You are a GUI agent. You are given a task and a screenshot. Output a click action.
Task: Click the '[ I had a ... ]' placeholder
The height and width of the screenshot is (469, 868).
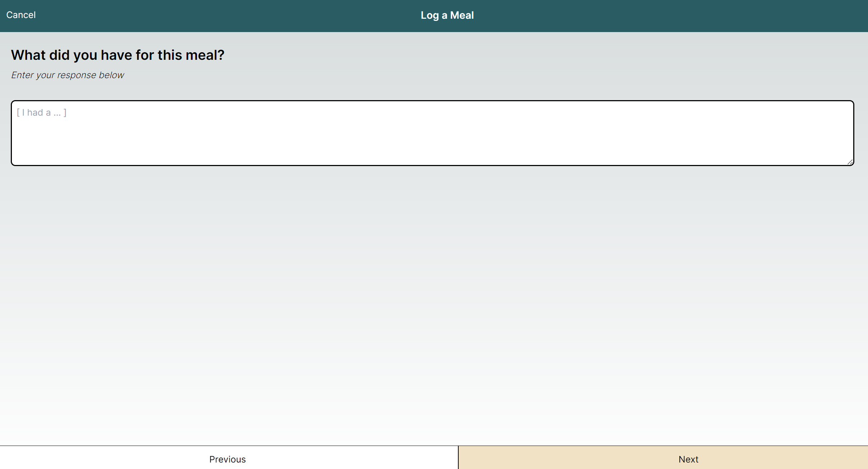42,113
